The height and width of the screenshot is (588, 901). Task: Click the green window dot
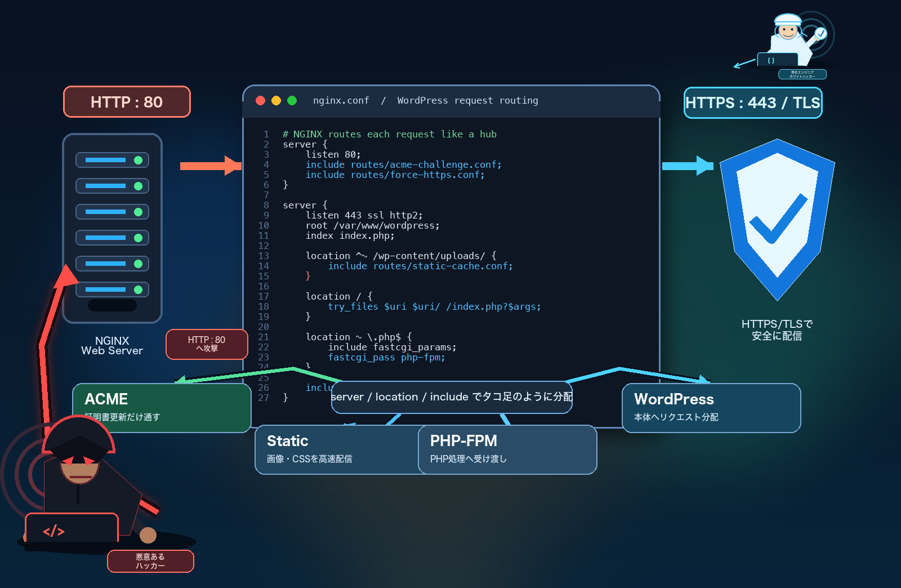(x=292, y=100)
